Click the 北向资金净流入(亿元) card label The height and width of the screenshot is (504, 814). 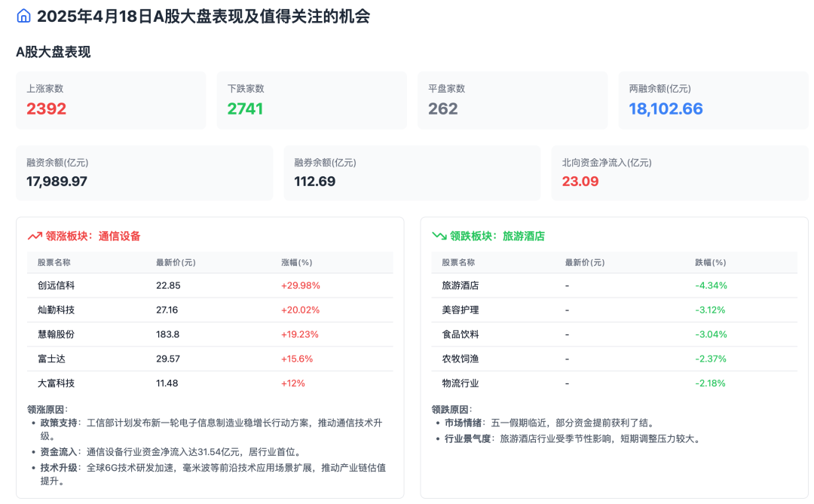tap(606, 163)
